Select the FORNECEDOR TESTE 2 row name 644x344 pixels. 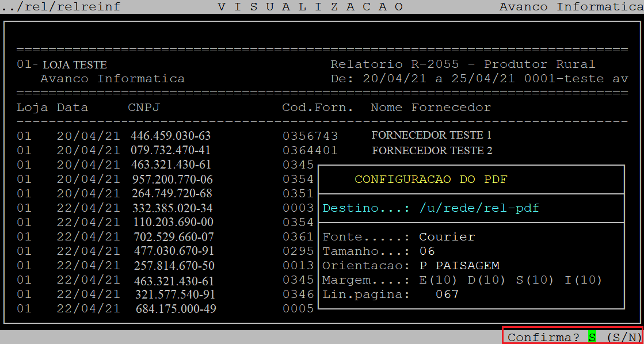[432, 151]
